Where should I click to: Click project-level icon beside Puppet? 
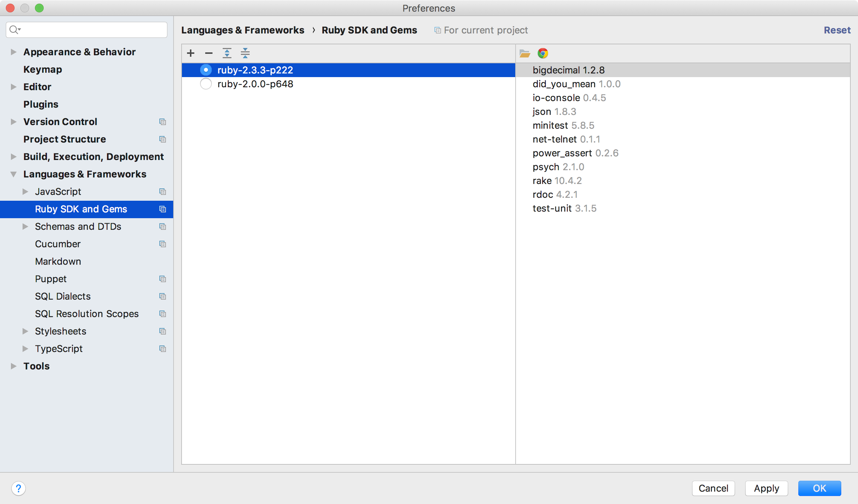(x=163, y=279)
